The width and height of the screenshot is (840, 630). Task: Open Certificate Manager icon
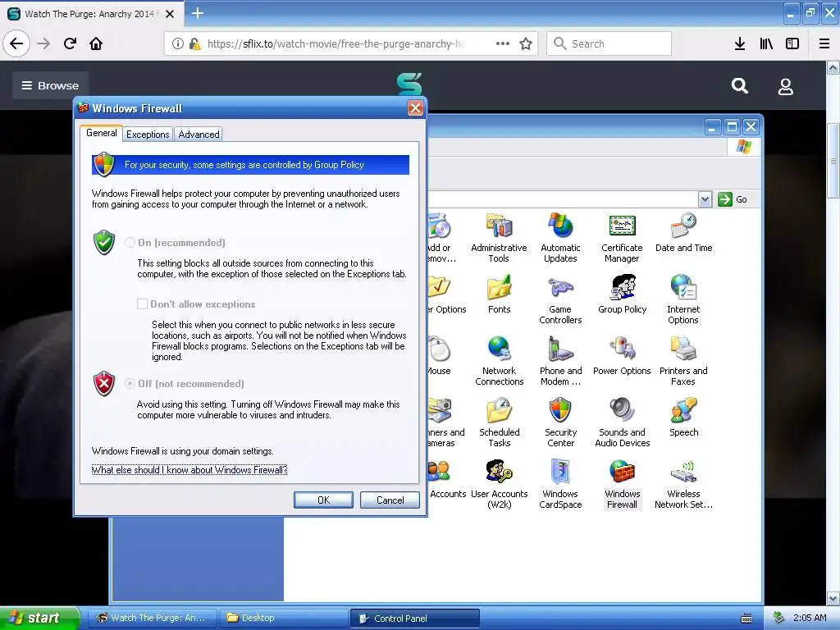coord(622,237)
